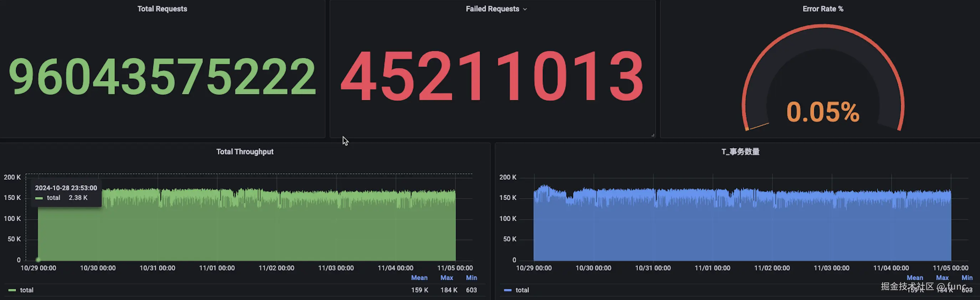Screen dimensions: 980x300
Task: Click the 10/31 00:00 axis label in T_事务数量 chart
Action: pyautogui.click(x=653, y=268)
